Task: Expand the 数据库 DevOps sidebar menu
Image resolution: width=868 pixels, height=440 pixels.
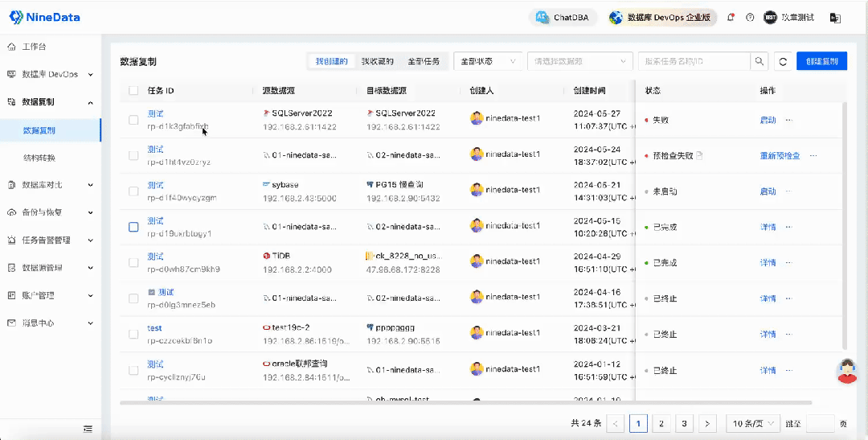Action: pyautogui.click(x=50, y=74)
